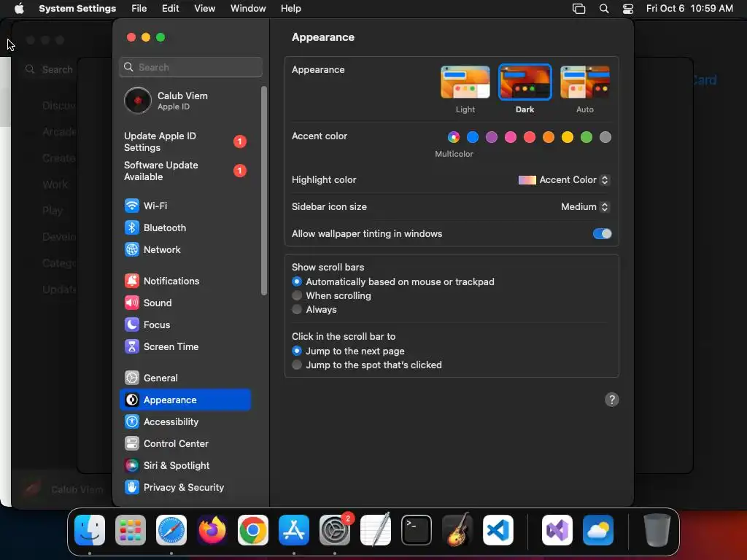This screenshot has width=747, height=560.
Task: Choose the graphite accent color
Action: (605, 138)
